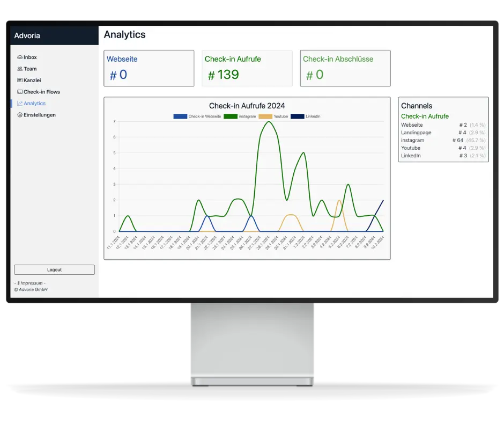Click the Check-in Webseite blue legend swatch
The height and width of the screenshot is (423, 504).
click(180, 116)
